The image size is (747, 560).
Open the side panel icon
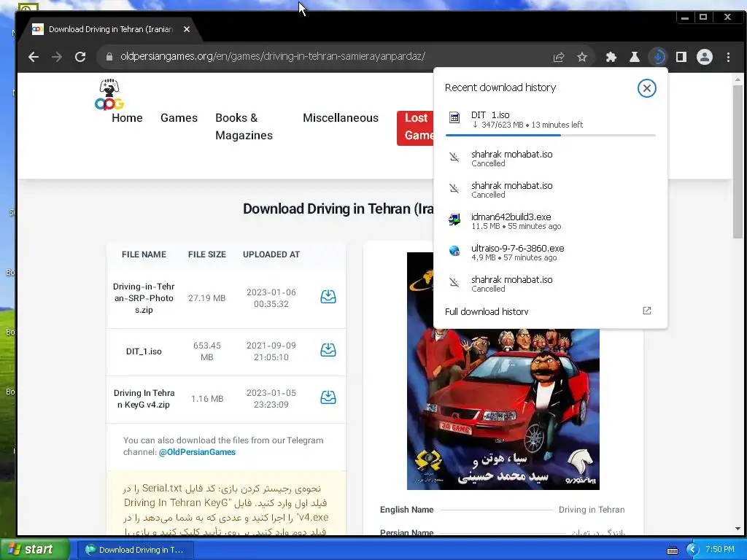(x=681, y=57)
